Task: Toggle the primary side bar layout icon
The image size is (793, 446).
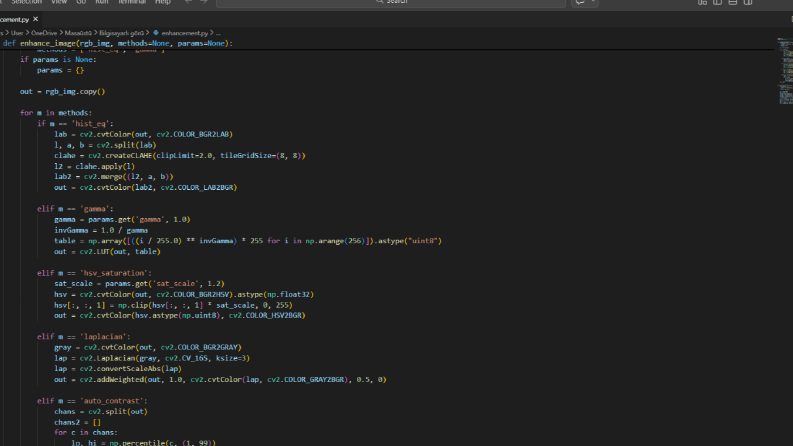Action: (717, 3)
